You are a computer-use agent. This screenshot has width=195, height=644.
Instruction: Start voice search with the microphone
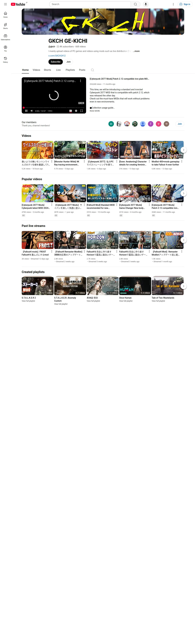(x=146, y=4)
